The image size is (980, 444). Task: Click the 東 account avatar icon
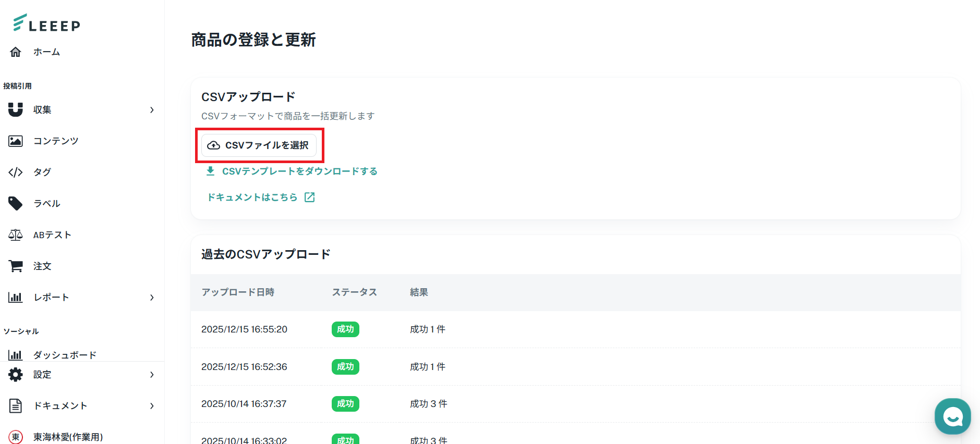[x=16, y=437]
